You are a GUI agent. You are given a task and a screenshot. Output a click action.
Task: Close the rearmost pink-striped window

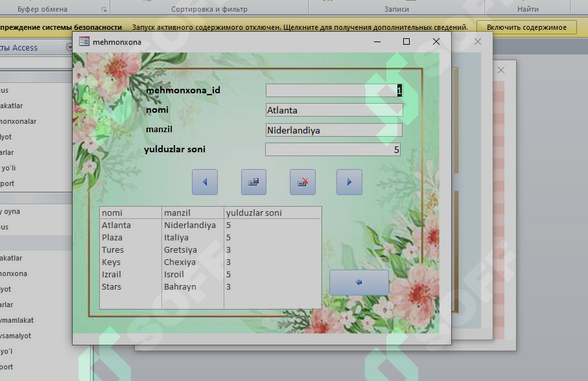point(501,70)
